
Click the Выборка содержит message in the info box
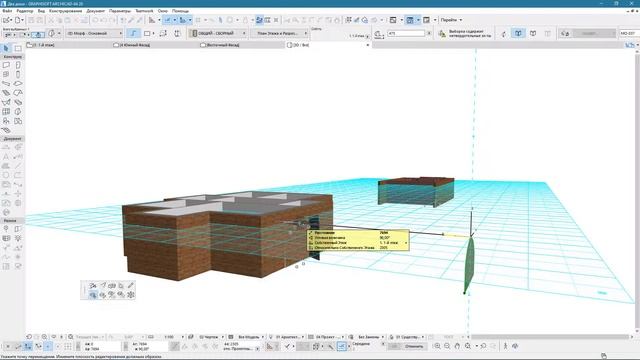click(x=470, y=33)
